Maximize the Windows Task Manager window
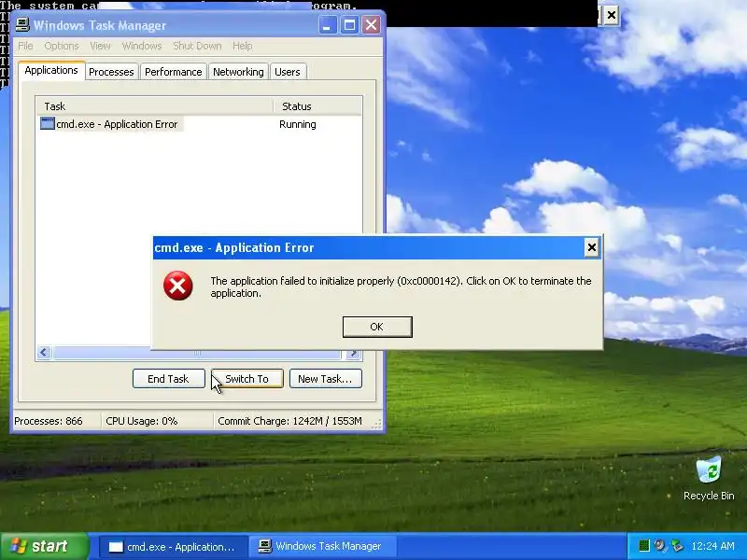 349,25
